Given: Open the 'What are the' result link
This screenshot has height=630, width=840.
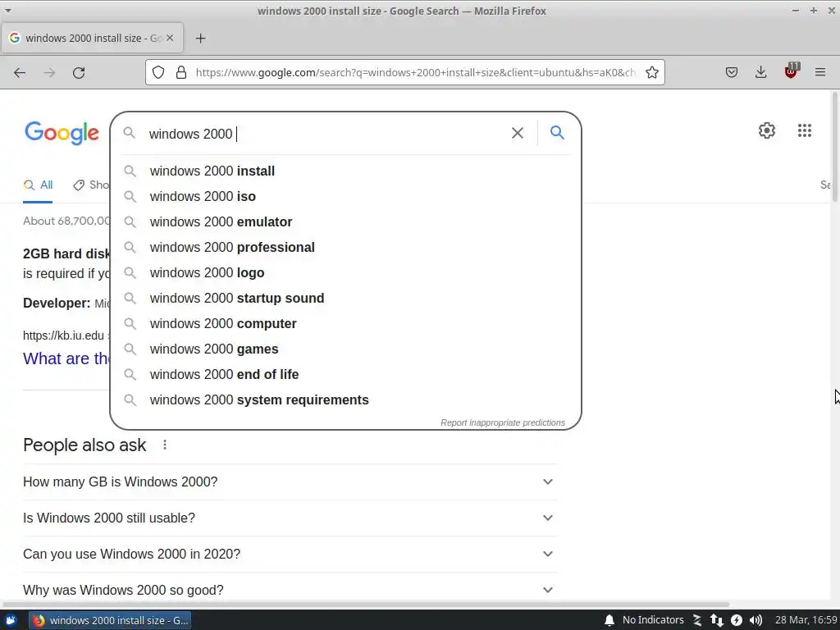Looking at the screenshot, I should point(66,358).
